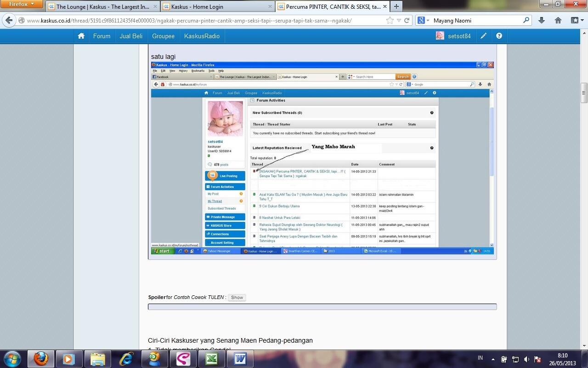The height and width of the screenshot is (368, 588).
Task: Open the Firefox application menu dropdown
Action: [x=22, y=4]
